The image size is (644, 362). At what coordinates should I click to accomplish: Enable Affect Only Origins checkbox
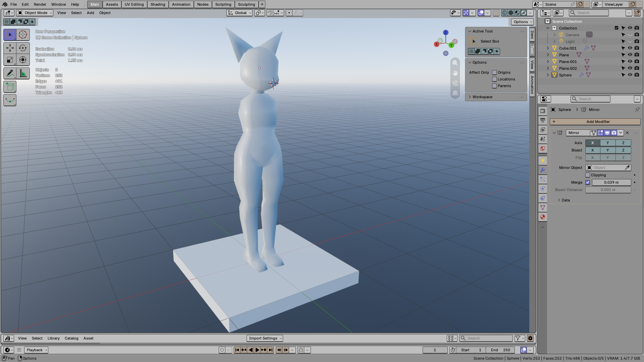[494, 72]
